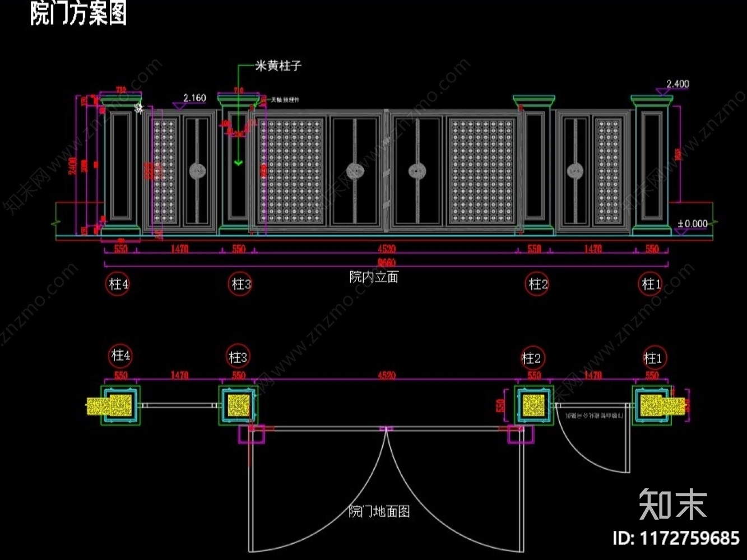Select the yellow hatched 柱4 section in plan

click(110, 405)
